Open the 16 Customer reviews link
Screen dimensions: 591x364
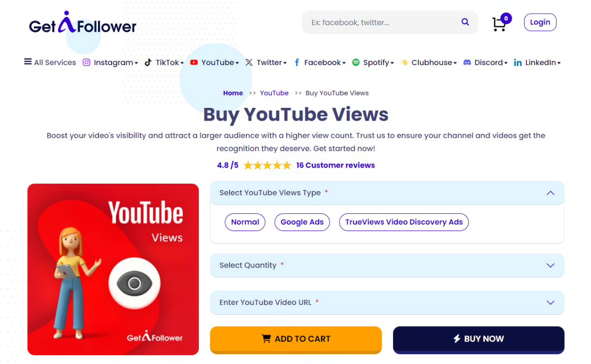[x=335, y=165]
